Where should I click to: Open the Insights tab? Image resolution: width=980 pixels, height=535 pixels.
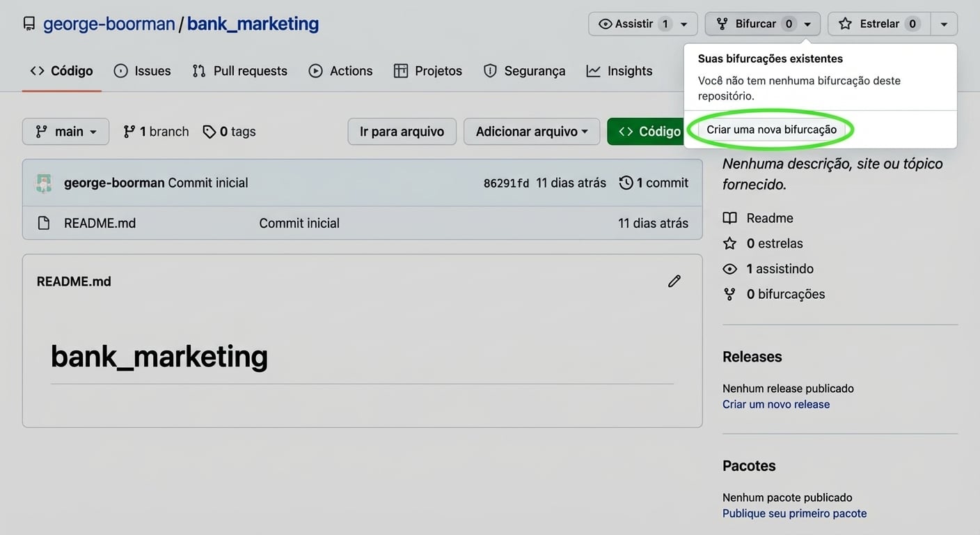click(619, 71)
